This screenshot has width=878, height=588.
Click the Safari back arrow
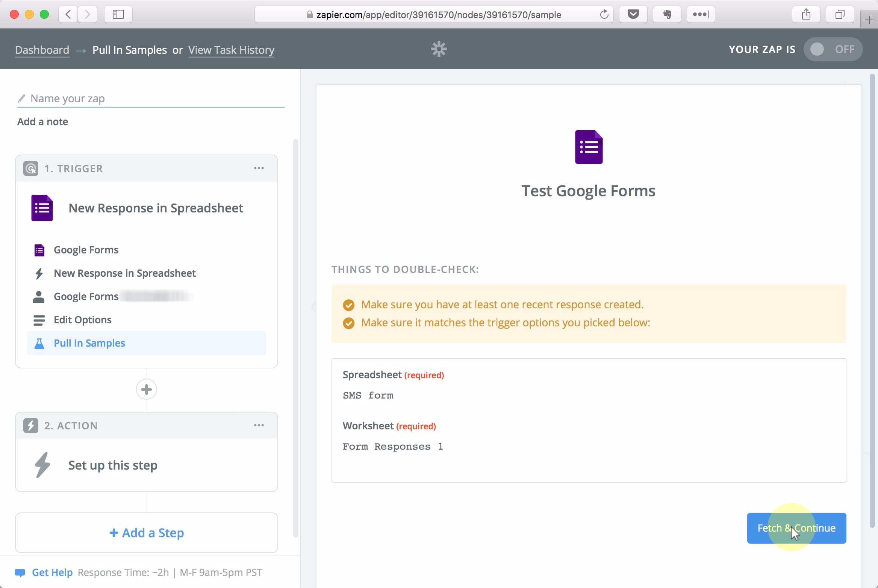pyautogui.click(x=68, y=15)
